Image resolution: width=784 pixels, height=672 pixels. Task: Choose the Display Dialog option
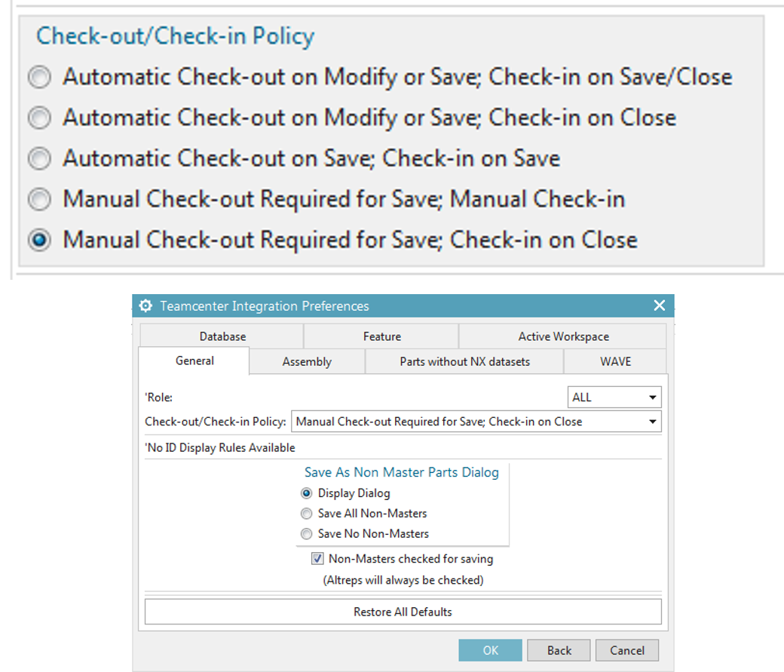click(x=307, y=492)
